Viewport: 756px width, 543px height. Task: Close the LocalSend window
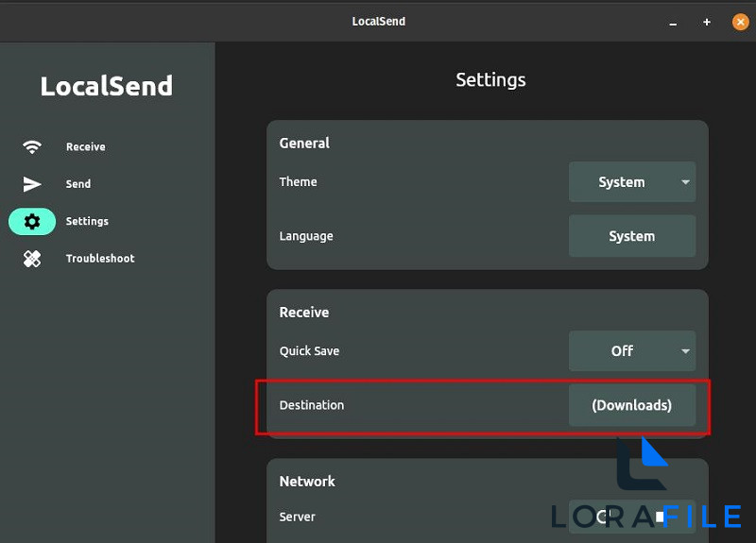[741, 22]
